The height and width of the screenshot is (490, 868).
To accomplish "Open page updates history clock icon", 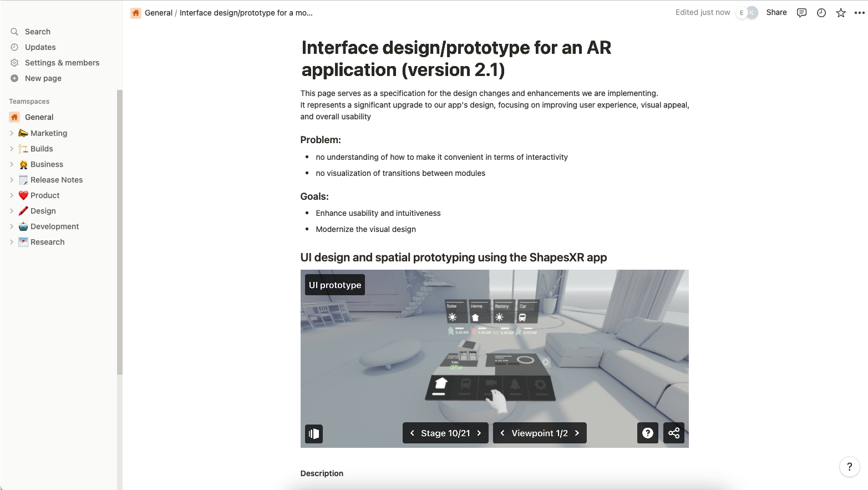I will tap(821, 13).
